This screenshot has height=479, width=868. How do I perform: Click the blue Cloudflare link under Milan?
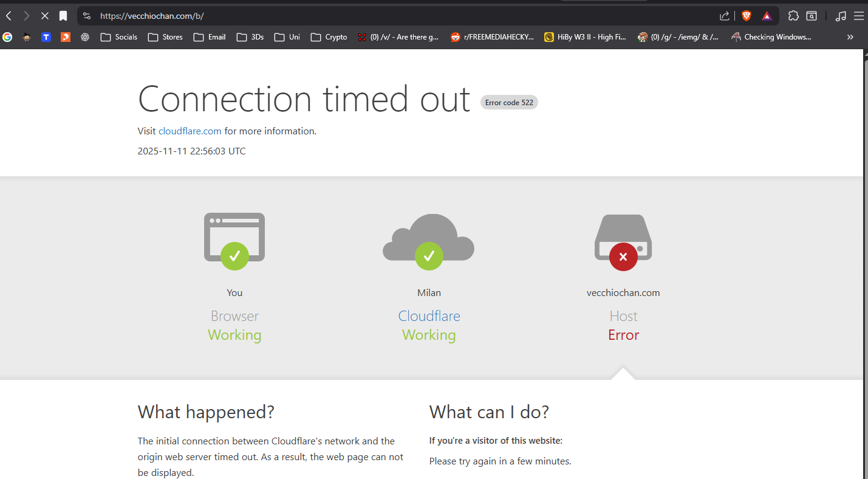pyautogui.click(x=429, y=316)
